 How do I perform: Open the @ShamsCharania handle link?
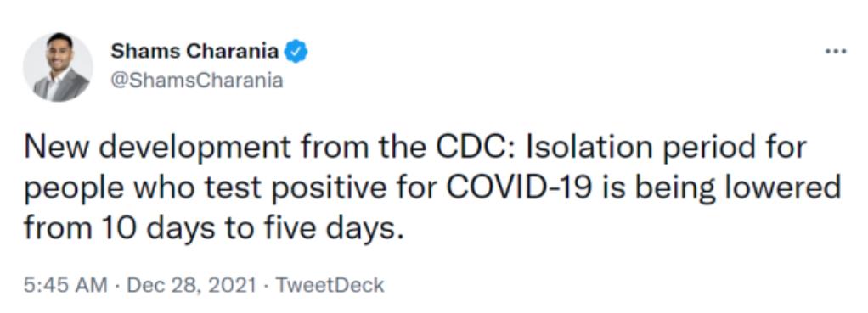[x=197, y=81]
